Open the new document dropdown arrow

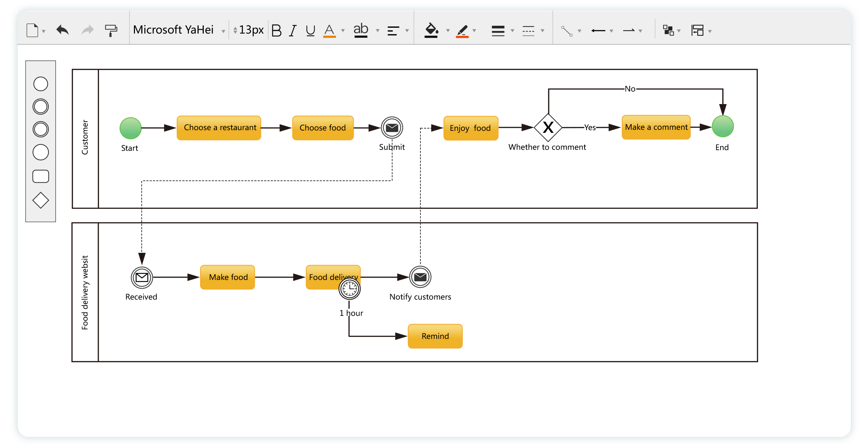click(x=44, y=31)
